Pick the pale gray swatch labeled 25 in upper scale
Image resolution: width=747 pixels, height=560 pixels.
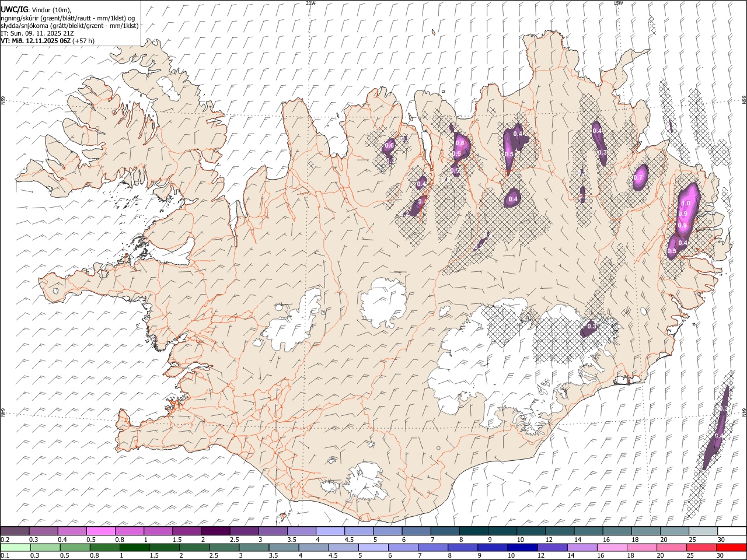[x=703, y=531]
